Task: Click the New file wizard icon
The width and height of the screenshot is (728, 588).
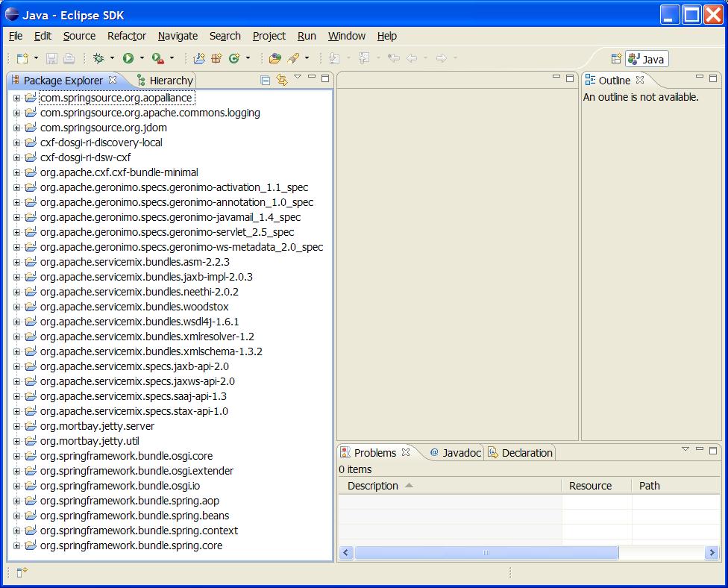Action: click(22, 58)
